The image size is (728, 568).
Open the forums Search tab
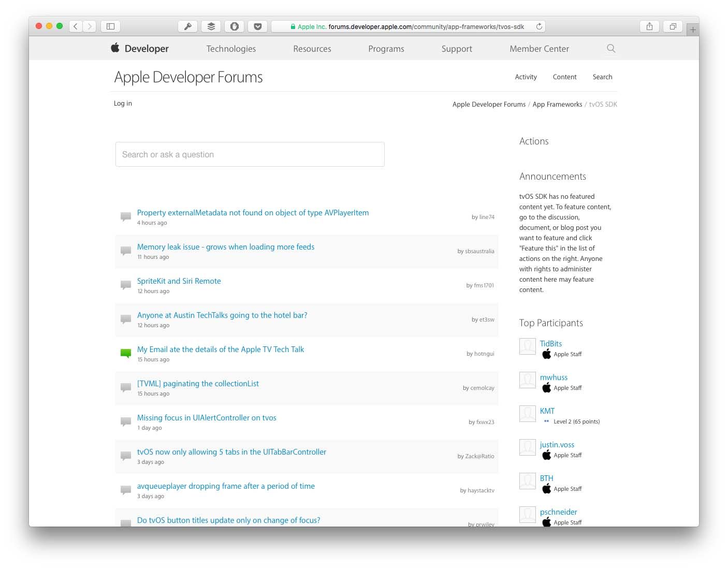pyautogui.click(x=602, y=77)
